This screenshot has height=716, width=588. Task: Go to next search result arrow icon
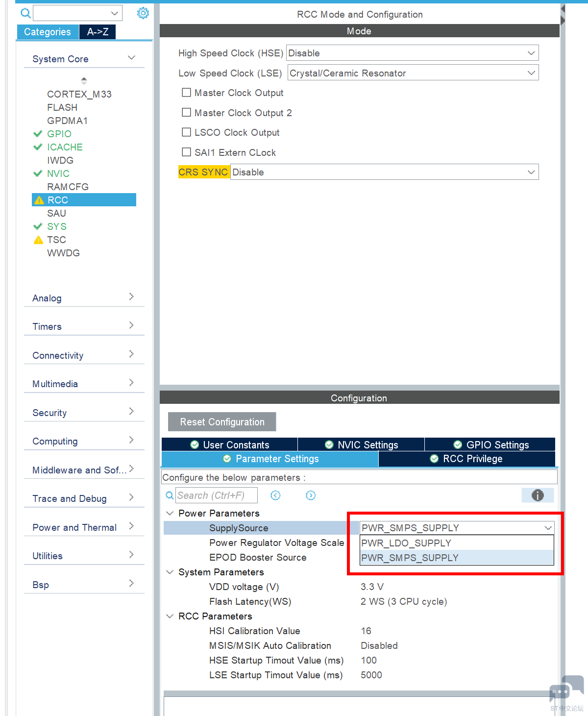pos(311,495)
